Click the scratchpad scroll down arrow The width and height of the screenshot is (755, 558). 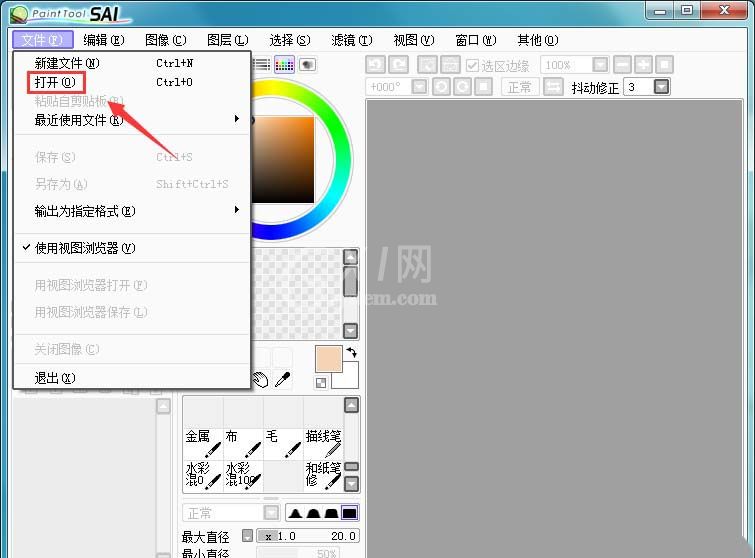[351, 331]
